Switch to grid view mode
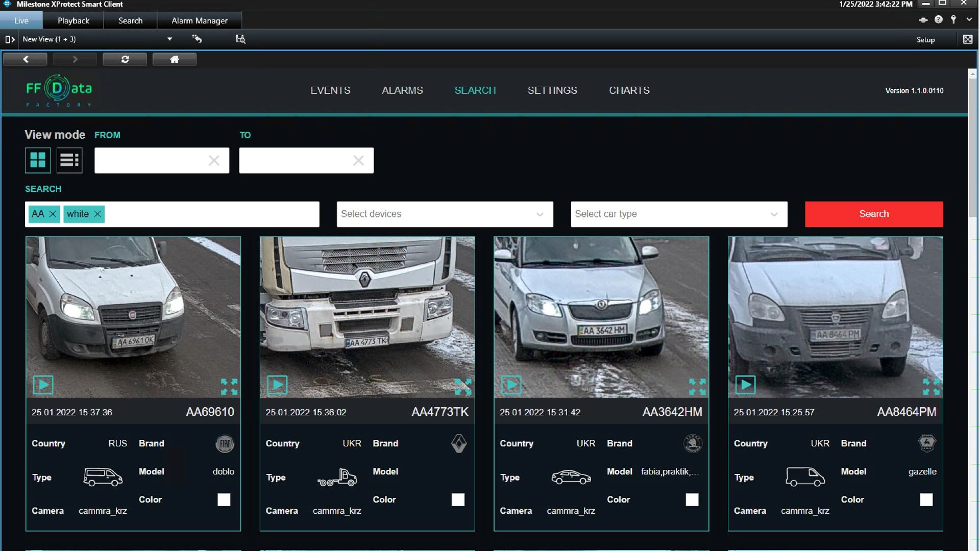Image resolution: width=980 pixels, height=551 pixels. pyautogui.click(x=38, y=160)
